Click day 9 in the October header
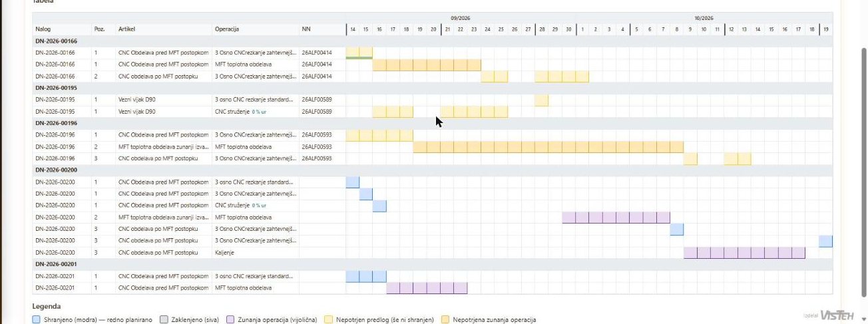The height and width of the screenshot is (324, 868). click(x=690, y=29)
